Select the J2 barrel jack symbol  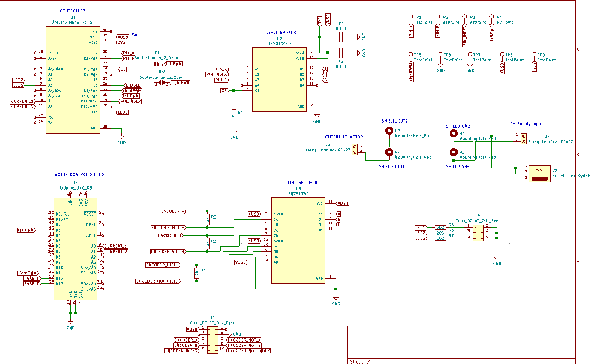[539, 174]
